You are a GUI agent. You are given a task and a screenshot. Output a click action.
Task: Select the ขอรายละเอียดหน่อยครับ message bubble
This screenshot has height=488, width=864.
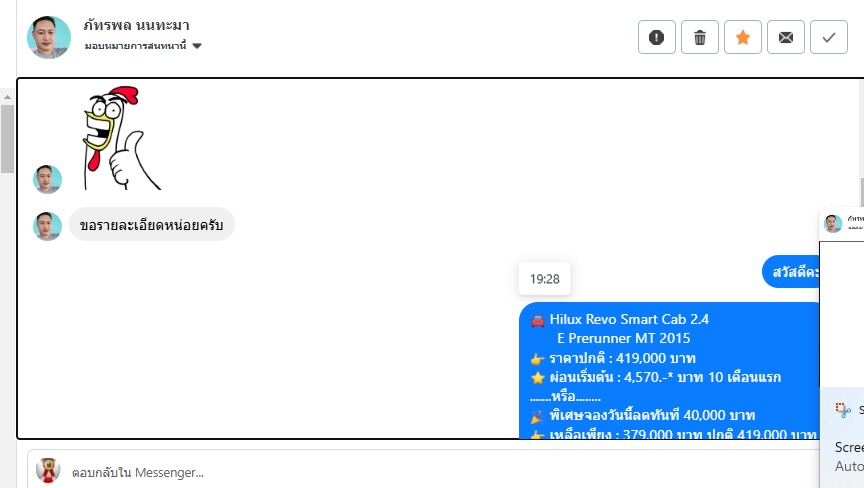(x=152, y=225)
